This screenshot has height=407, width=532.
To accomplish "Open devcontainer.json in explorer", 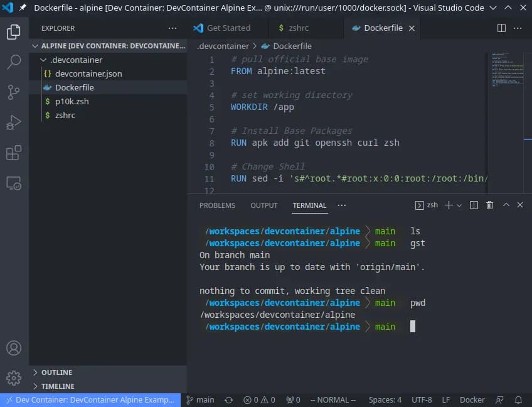I will pos(108,73).
